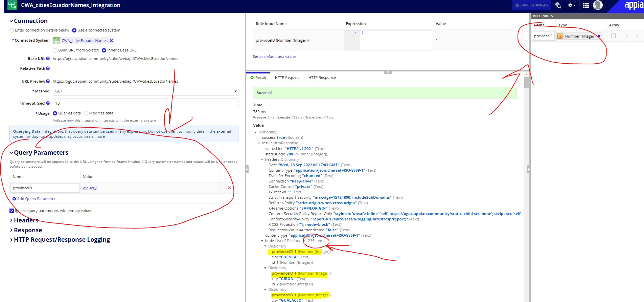The image size is (644, 302).
Task: Collapse the 'body List of Dictionary' node
Action: pos(262,241)
